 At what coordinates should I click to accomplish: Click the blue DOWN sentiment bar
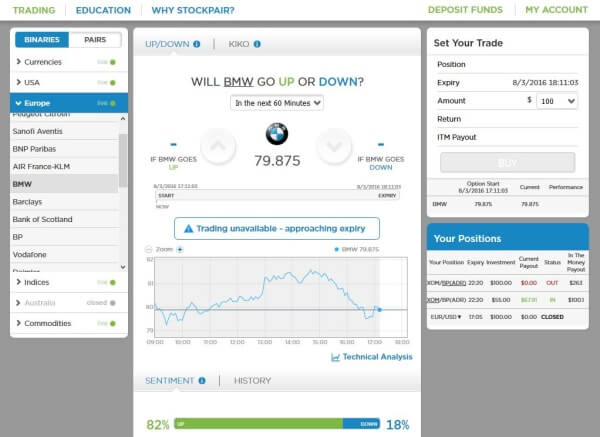tap(361, 424)
